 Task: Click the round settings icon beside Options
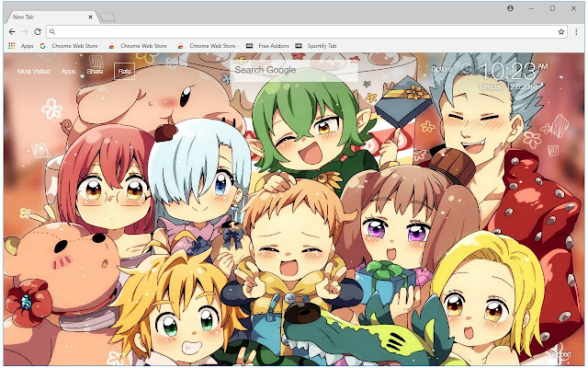pos(466,69)
